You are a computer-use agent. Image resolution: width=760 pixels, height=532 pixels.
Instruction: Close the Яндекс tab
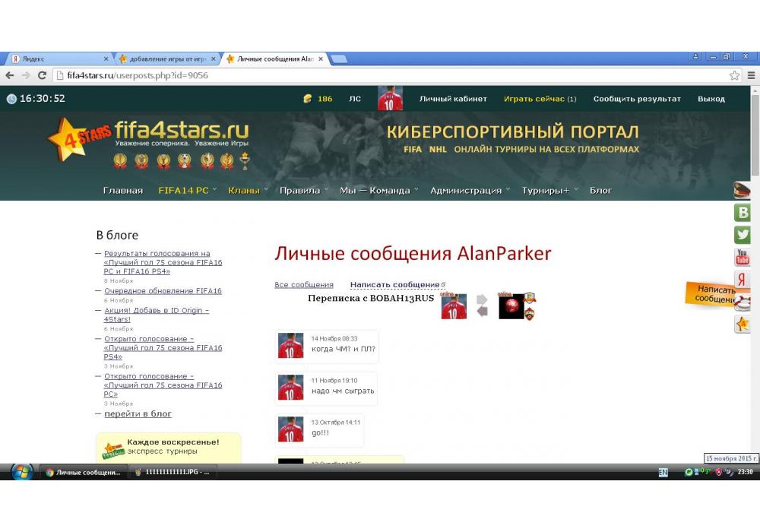click(106, 59)
